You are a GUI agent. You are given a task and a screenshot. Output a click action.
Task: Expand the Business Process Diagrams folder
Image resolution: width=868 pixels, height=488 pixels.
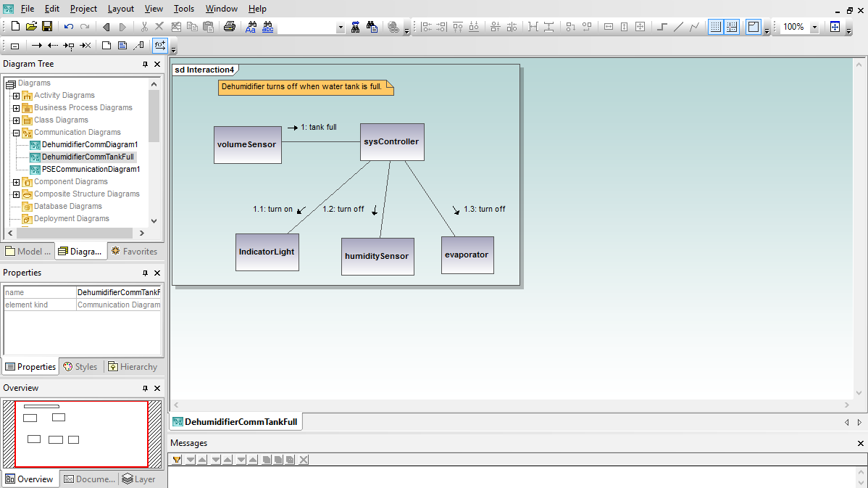16,108
